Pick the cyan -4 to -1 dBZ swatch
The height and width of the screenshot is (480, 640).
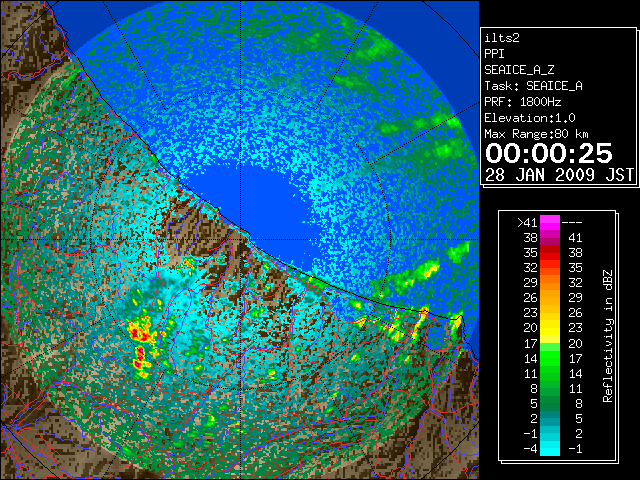point(550,448)
